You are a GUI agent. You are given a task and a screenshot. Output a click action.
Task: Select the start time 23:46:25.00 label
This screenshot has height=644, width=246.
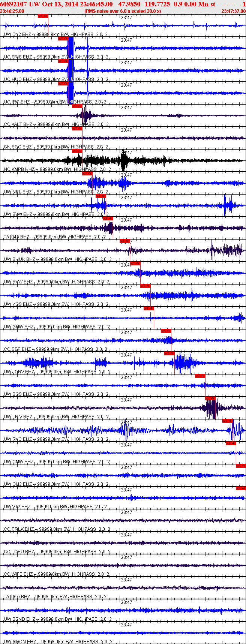click(x=12, y=11)
